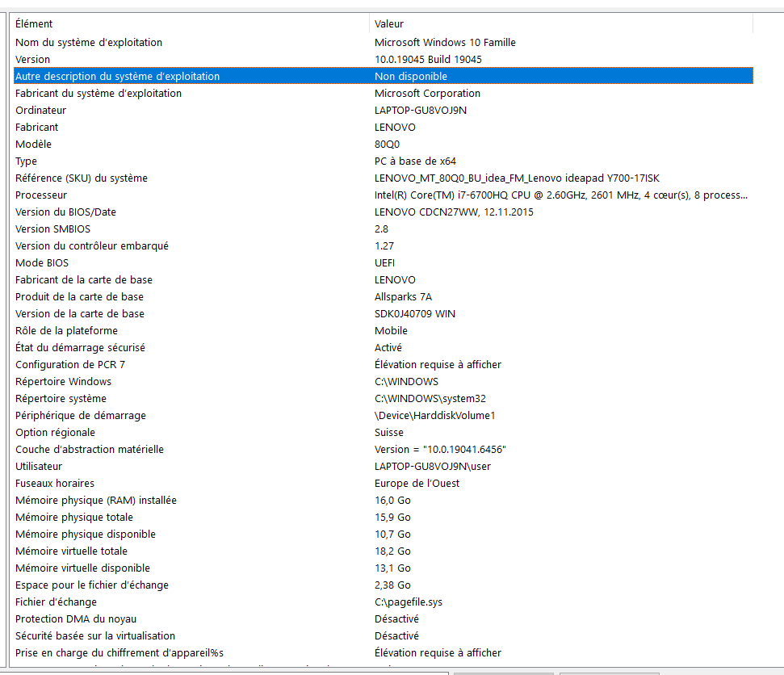The height and width of the screenshot is (675, 784).
Task: Select the "Ordinateur" row
Action: [383, 111]
